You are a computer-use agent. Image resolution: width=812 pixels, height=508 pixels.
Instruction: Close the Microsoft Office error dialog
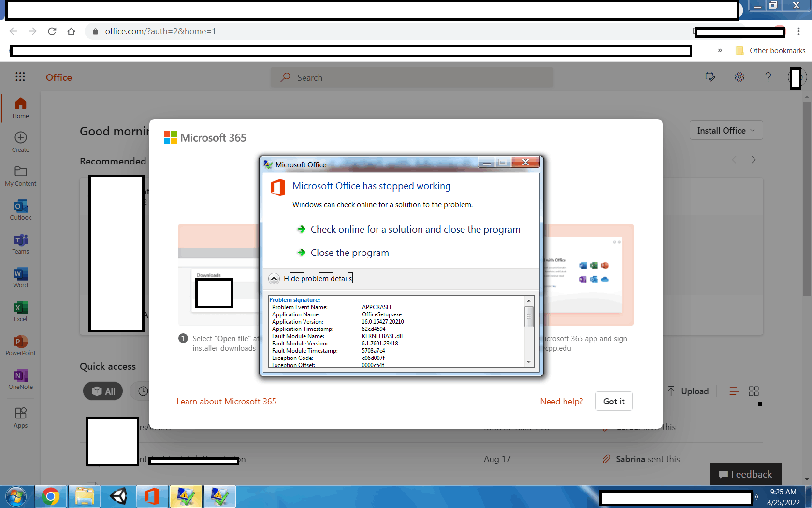tap(525, 162)
